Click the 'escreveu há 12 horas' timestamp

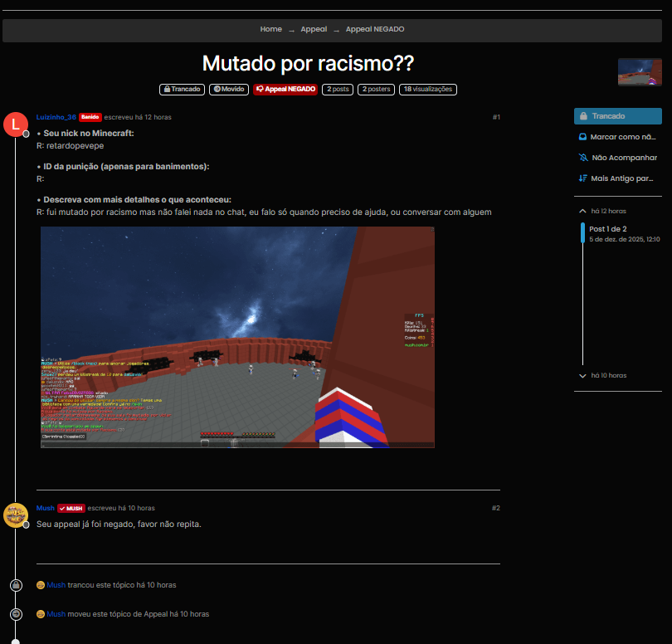(138, 117)
